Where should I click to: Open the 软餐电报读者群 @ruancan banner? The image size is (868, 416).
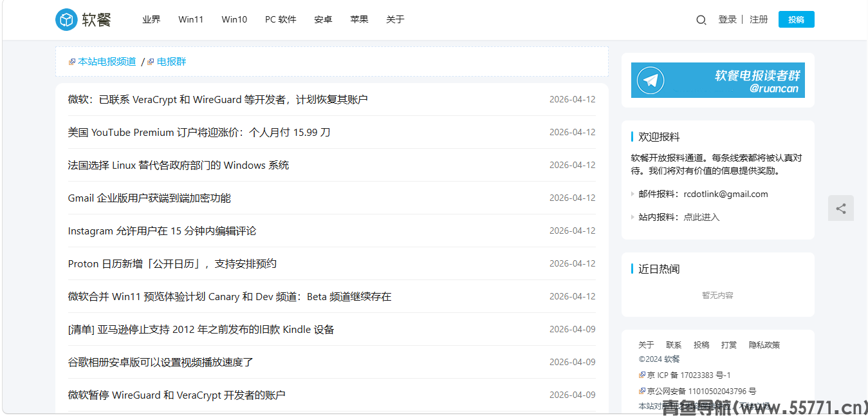coord(717,80)
